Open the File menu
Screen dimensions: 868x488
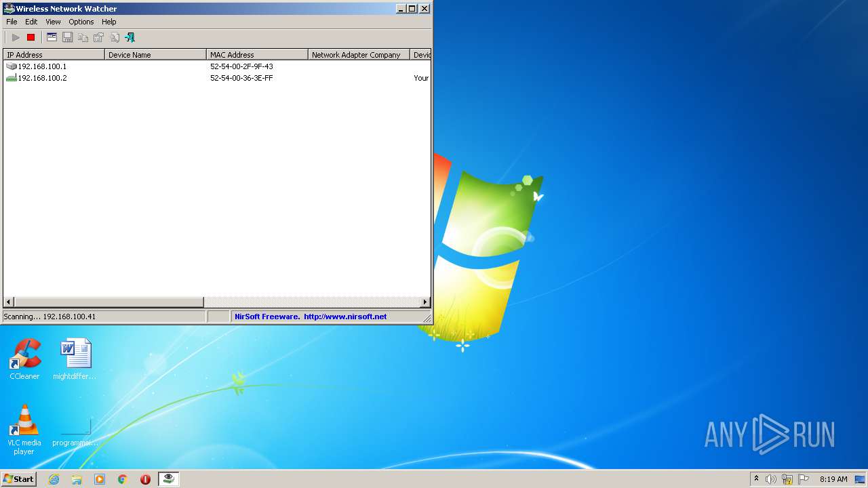(x=12, y=22)
